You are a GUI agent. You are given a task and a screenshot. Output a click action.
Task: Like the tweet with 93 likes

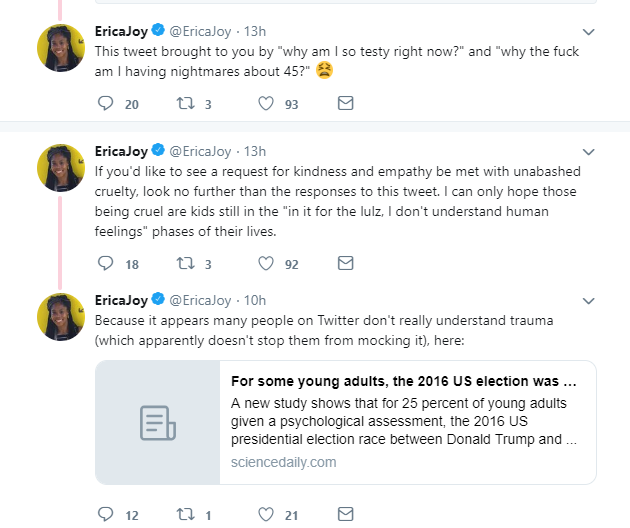(266, 103)
